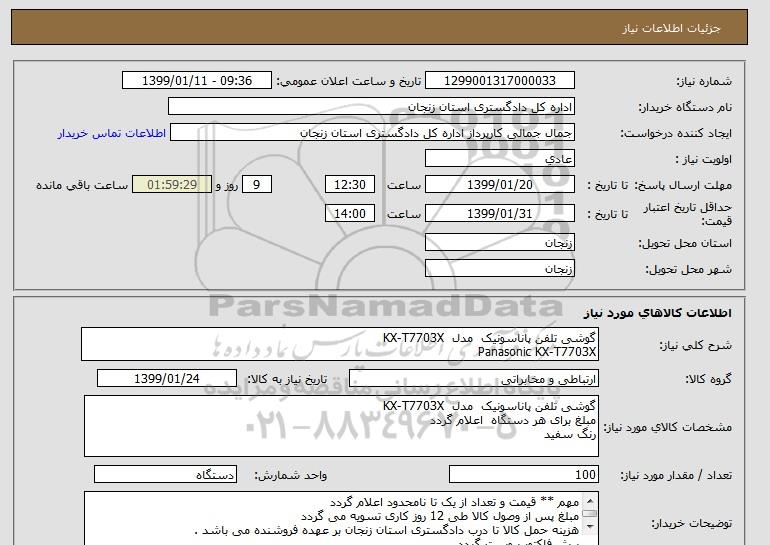The image size is (770, 545).
Task: Click the quantity field showing 100
Action: tap(523, 475)
